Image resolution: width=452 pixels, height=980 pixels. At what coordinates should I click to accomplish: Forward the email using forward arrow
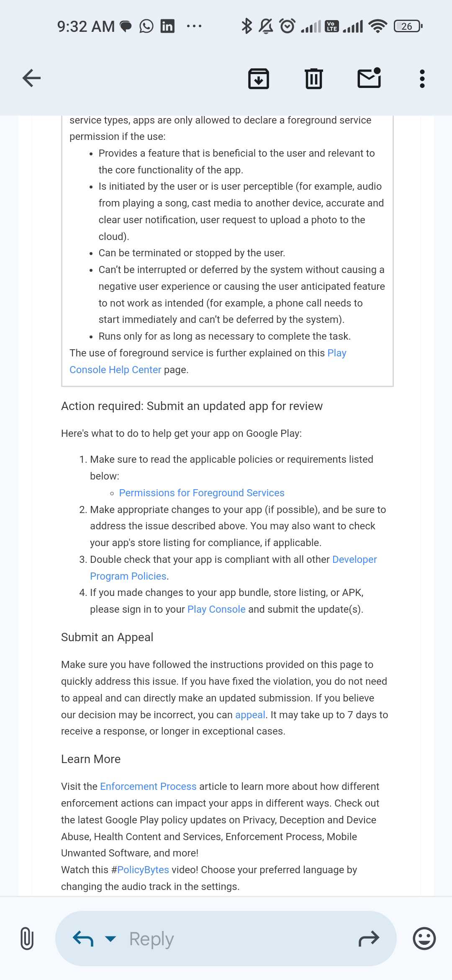pos(369,939)
